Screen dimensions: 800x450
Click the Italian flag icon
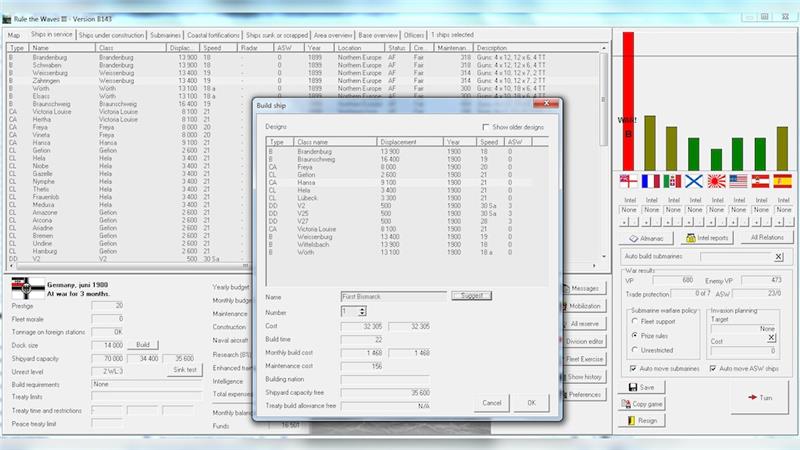pyautogui.click(x=672, y=181)
